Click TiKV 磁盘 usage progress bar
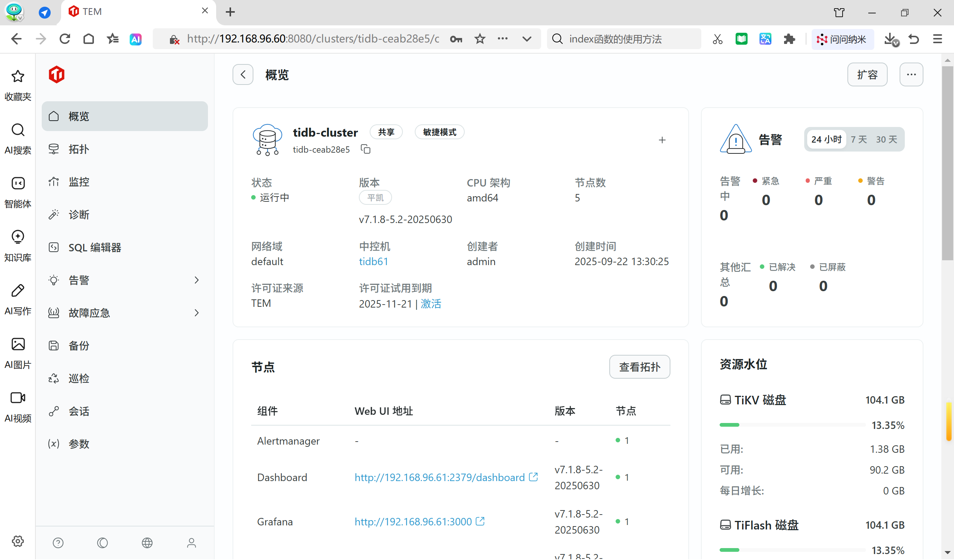954x560 pixels. pos(793,425)
